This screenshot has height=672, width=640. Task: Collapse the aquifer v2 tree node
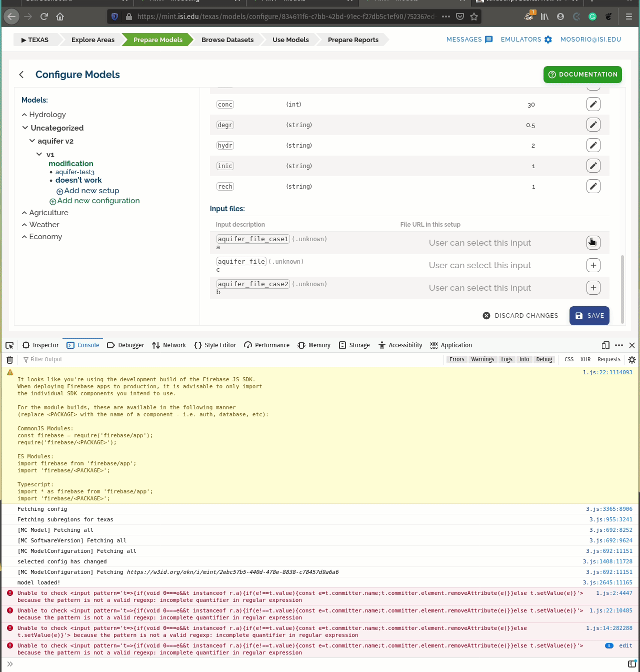click(x=32, y=141)
